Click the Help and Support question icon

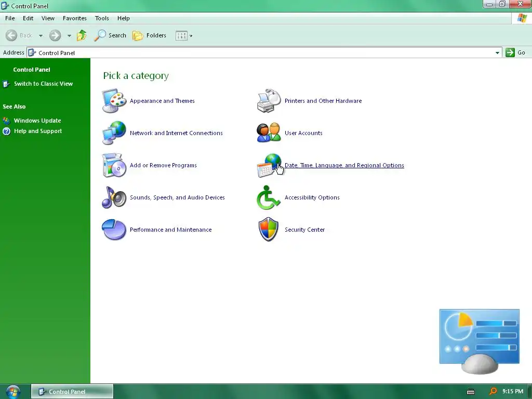(x=6, y=131)
